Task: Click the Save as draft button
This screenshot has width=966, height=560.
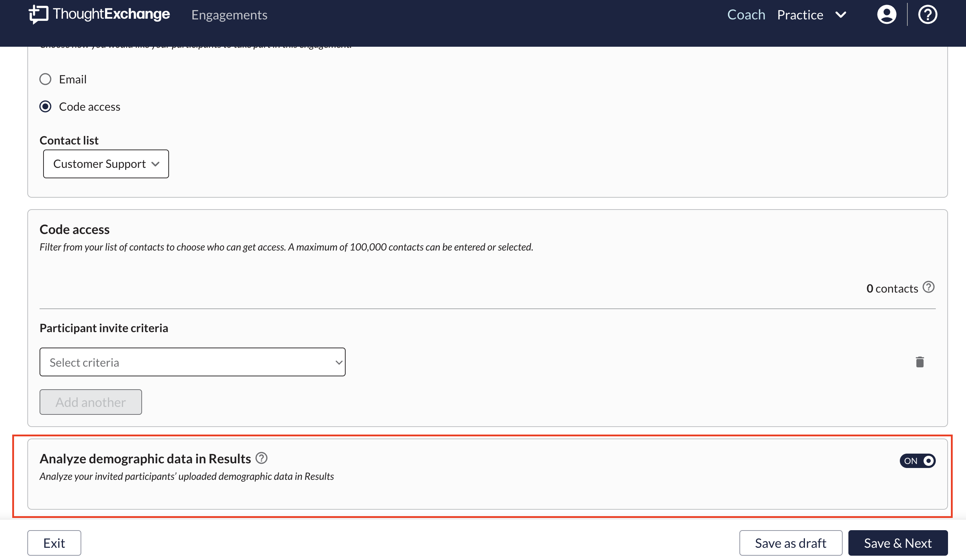Action: coord(790,543)
